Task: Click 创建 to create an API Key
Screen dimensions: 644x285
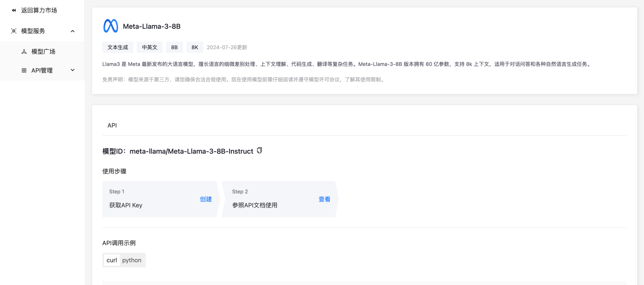Action: [206, 199]
